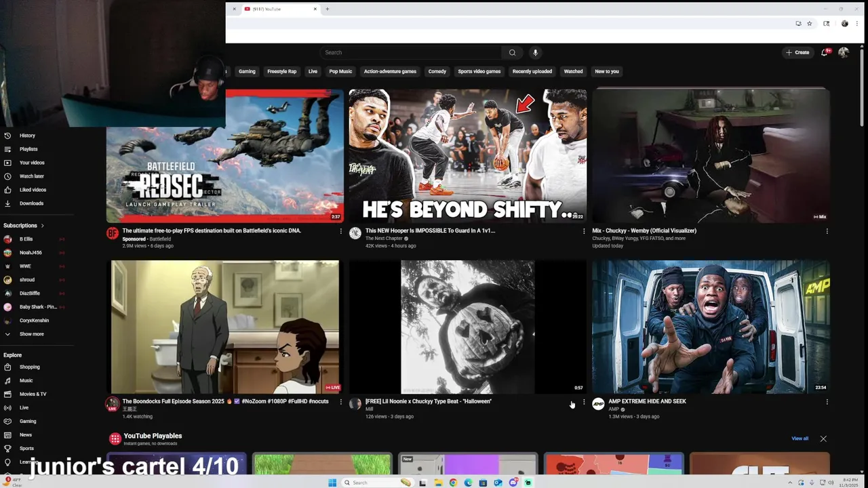
Task: Open WWE subscription channel
Action: click(25, 266)
